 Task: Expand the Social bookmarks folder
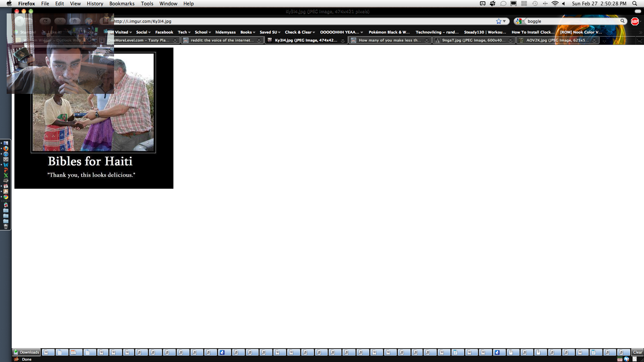[143, 32]
